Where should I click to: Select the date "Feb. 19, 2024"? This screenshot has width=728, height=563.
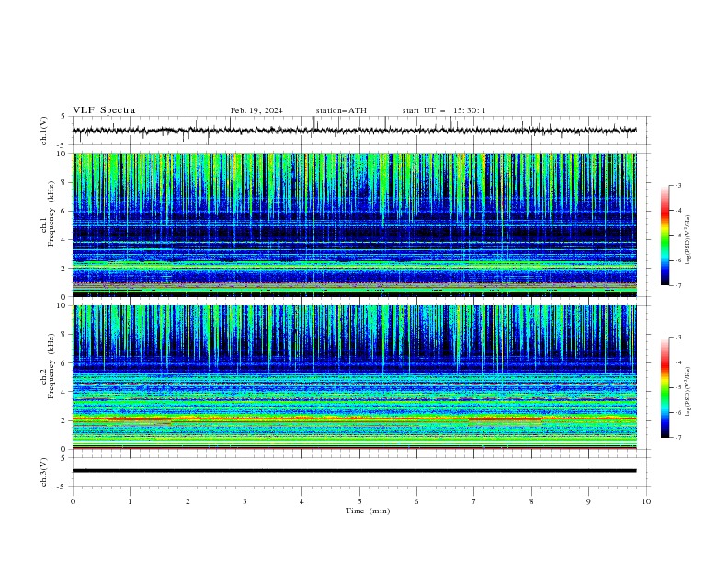[256, 110]
